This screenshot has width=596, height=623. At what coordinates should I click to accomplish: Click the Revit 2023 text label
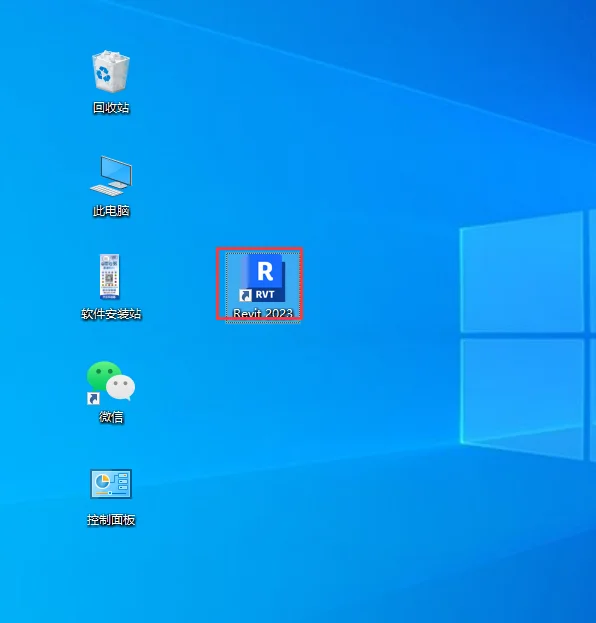pyautogui.click(x=263, y=313)
